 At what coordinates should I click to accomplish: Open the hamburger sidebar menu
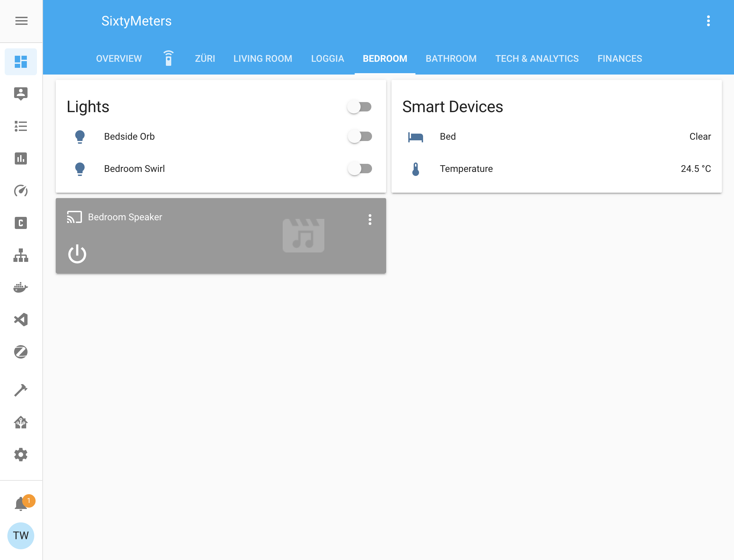coord(21,21)
